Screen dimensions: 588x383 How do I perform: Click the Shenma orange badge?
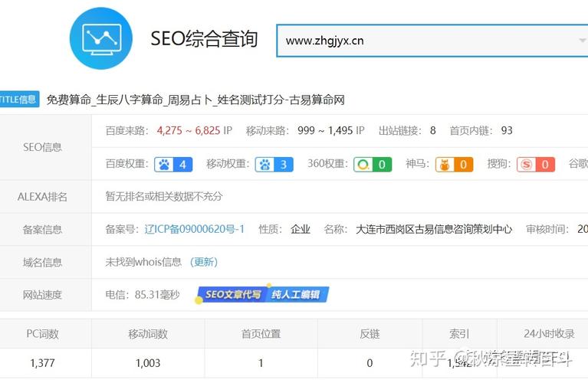[454, 165]
